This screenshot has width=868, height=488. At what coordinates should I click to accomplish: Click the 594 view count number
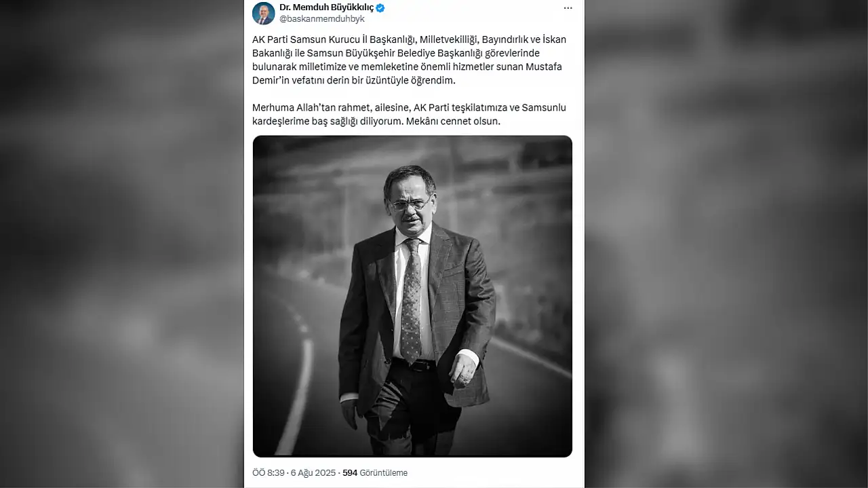point(350,472)
